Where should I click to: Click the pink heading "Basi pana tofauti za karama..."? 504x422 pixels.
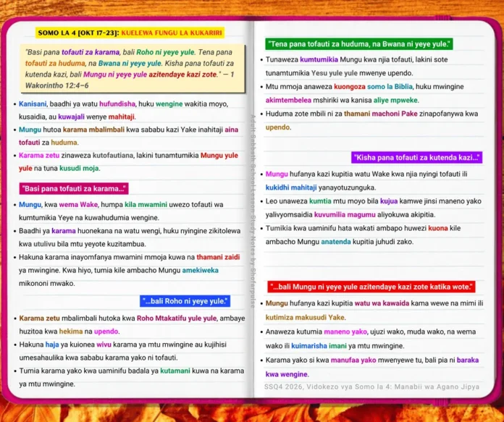click(x=74, y=189)
